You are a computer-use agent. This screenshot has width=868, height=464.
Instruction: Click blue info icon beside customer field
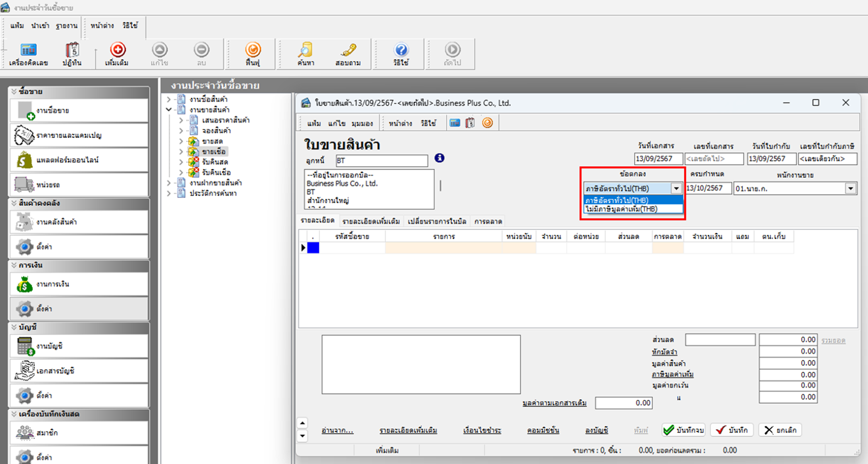439,158
